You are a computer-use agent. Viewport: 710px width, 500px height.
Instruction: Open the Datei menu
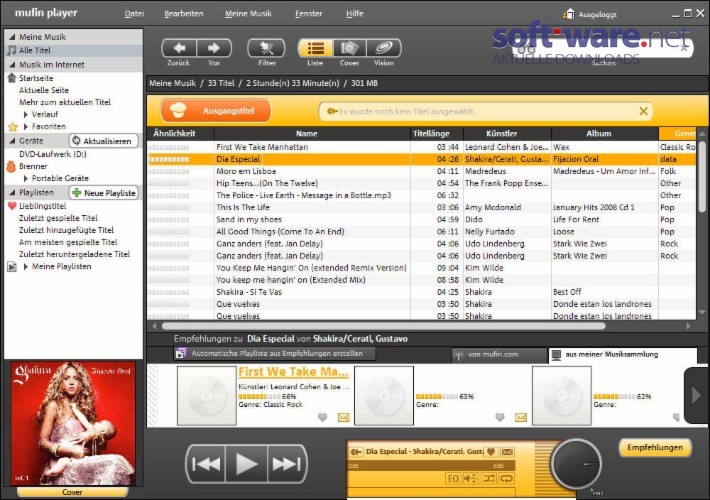tap(134, 14)
